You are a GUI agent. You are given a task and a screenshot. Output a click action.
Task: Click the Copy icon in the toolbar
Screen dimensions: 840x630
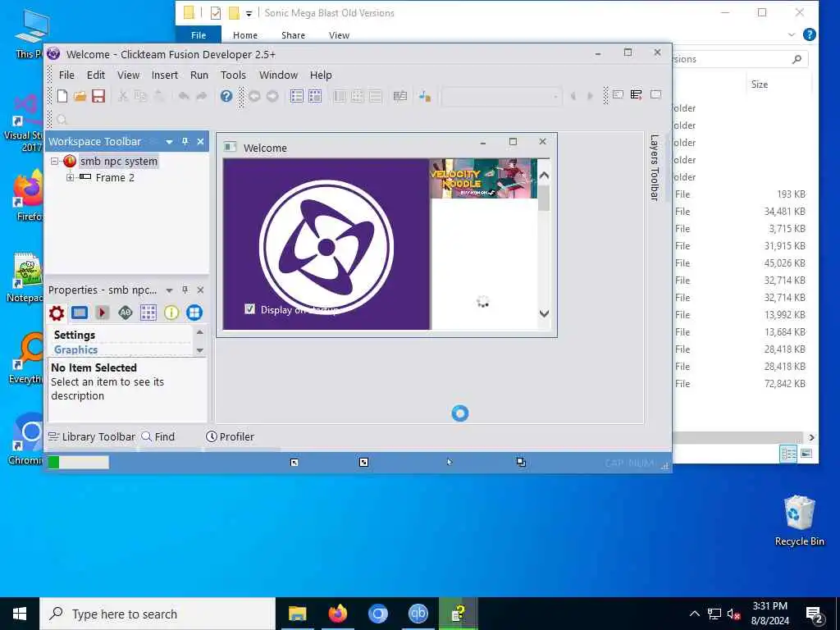(140, 96)
